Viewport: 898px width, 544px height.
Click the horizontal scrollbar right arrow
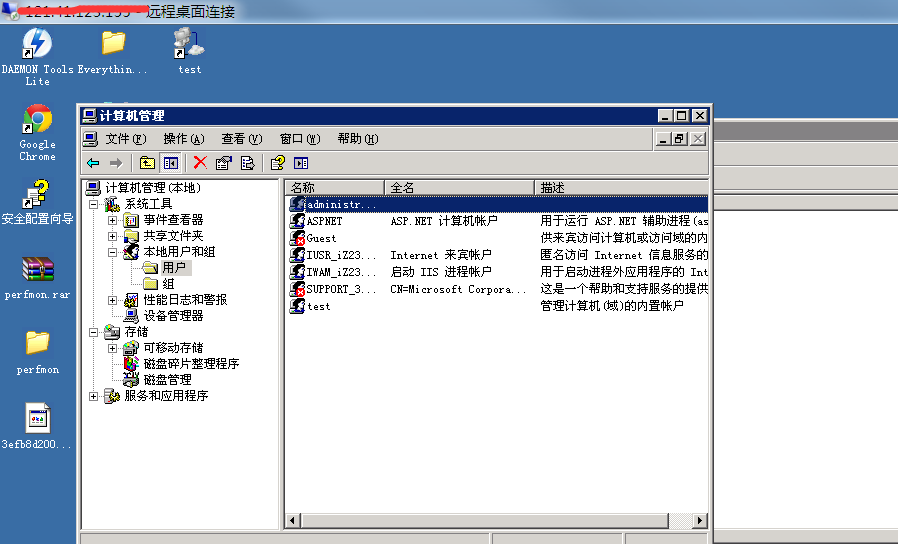point(700,521)
